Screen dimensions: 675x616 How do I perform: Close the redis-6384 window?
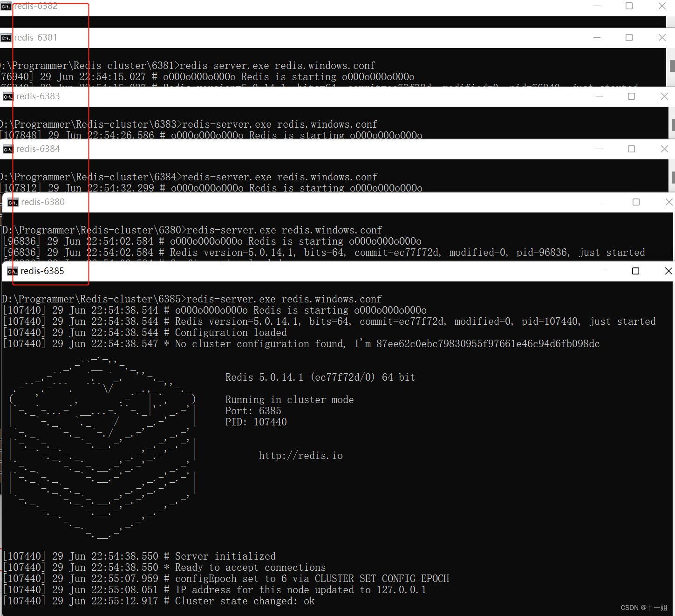click(x=664, y=149)
